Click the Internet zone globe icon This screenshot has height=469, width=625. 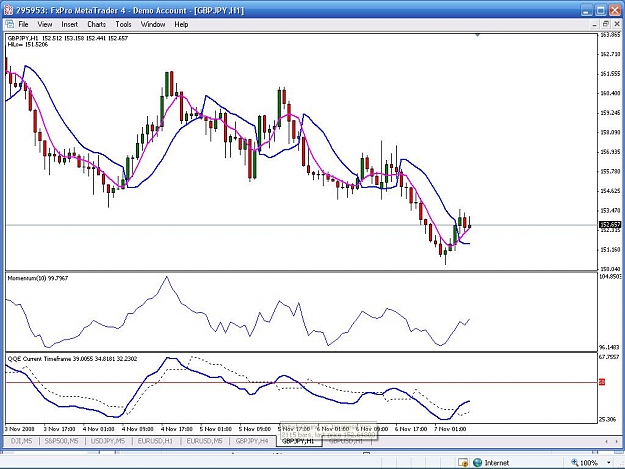coord(477,463)
